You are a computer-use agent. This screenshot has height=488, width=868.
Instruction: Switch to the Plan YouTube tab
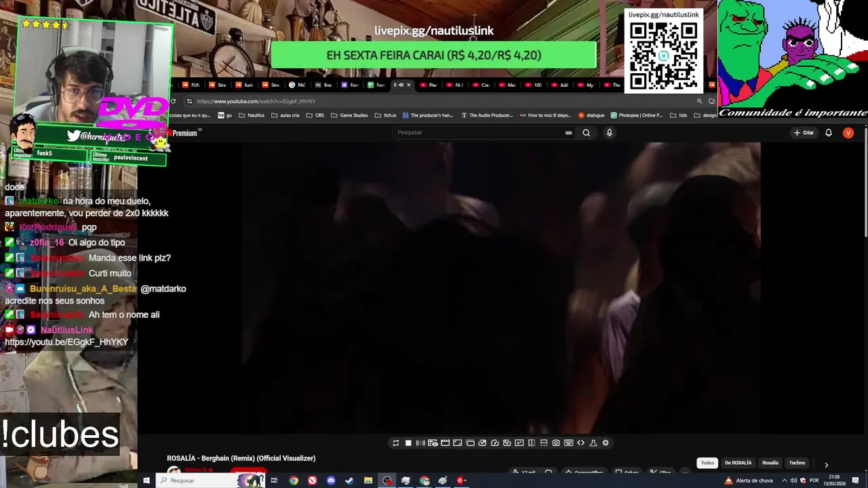[429, 85]
